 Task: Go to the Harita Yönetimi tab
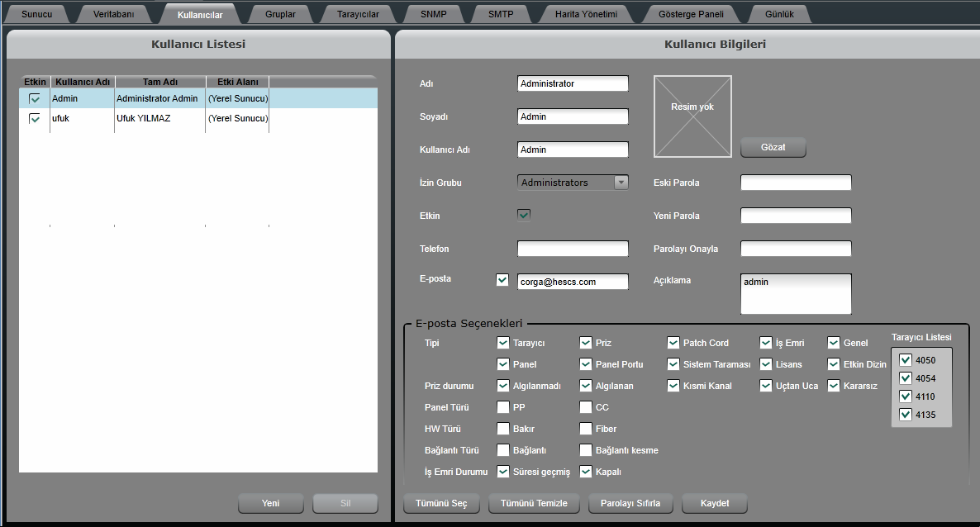click(x=586, y=14)
